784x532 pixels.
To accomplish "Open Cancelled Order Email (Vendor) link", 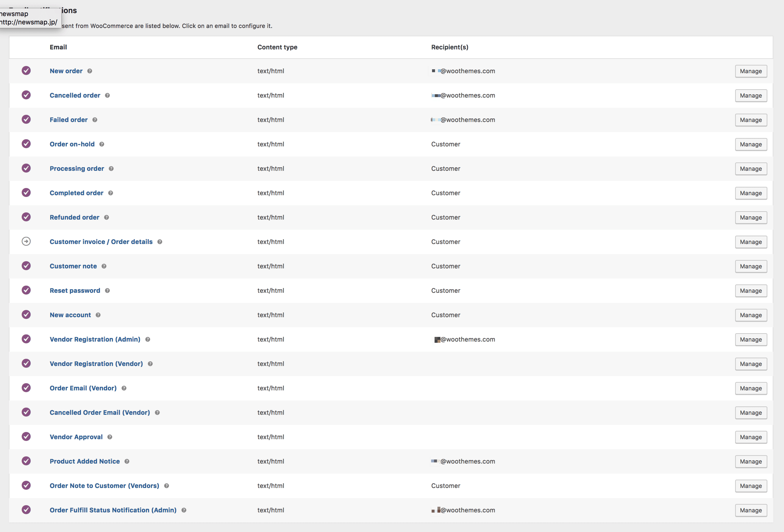I will pyautogui.click(x=100, y=413).
